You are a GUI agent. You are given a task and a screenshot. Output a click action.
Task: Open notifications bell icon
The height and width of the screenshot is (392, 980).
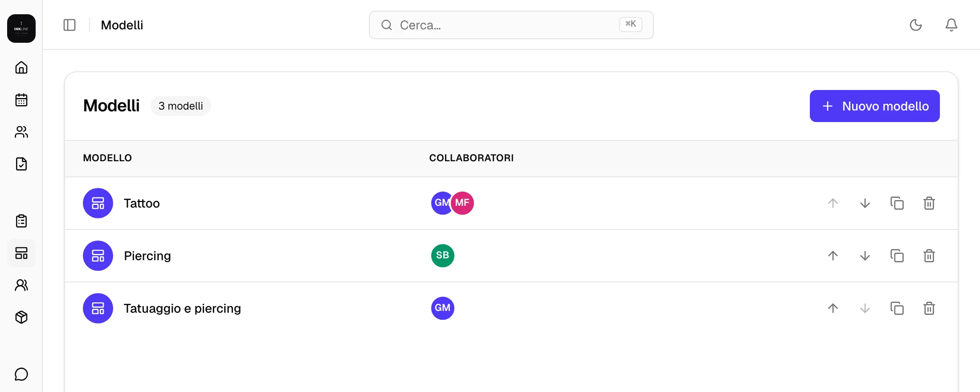(x=951, y=25)
